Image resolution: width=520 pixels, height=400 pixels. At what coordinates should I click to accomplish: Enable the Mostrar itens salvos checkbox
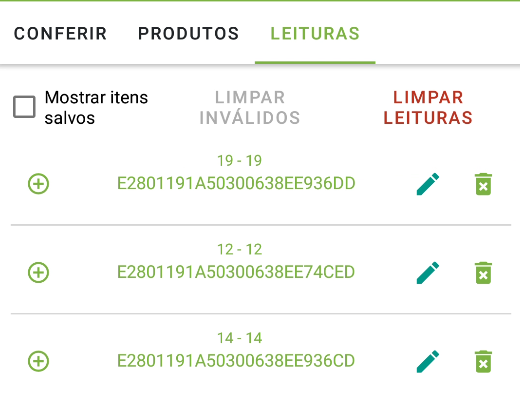[x=24, y=107]
